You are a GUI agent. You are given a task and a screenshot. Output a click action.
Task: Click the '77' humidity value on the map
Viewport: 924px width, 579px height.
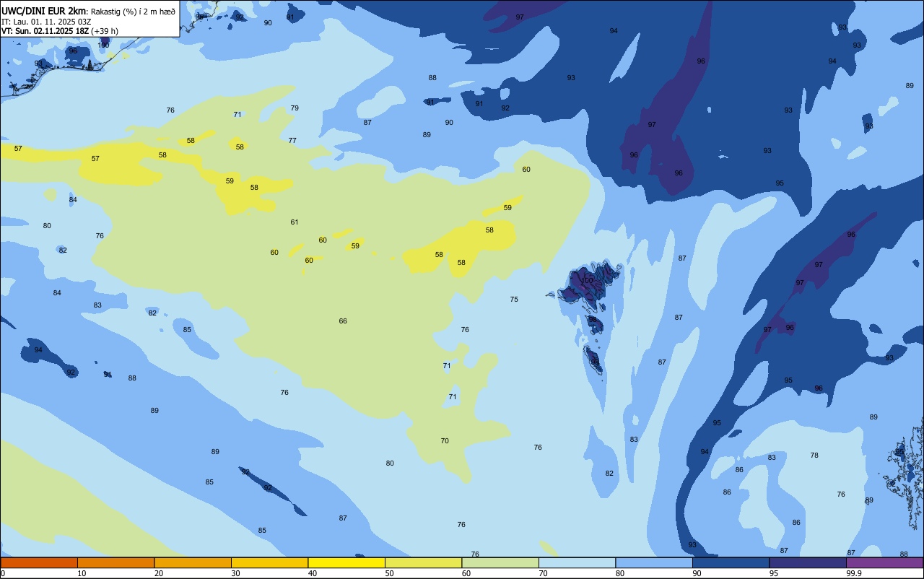(292, 140)
